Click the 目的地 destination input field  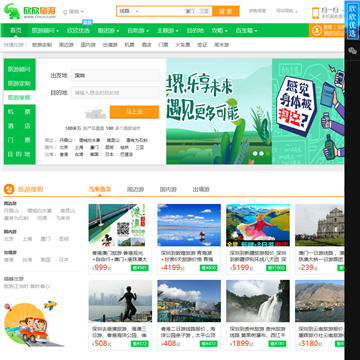point(115,92)
